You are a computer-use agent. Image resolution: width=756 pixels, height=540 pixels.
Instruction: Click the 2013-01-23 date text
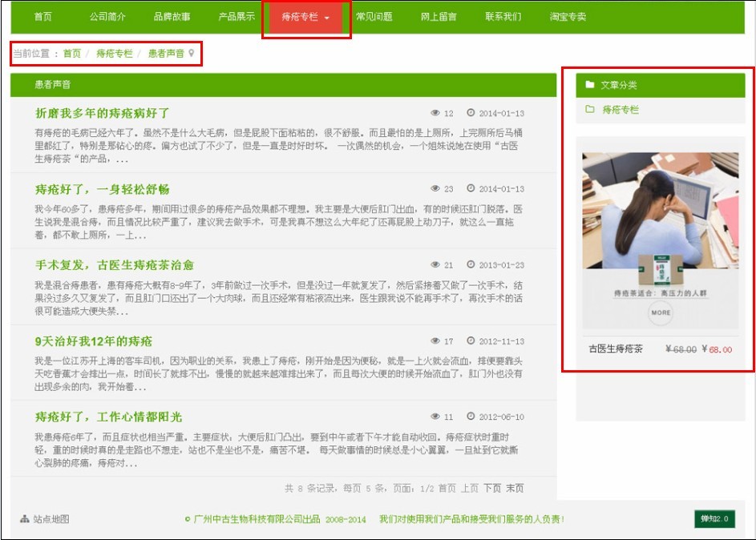coord(501,265)
